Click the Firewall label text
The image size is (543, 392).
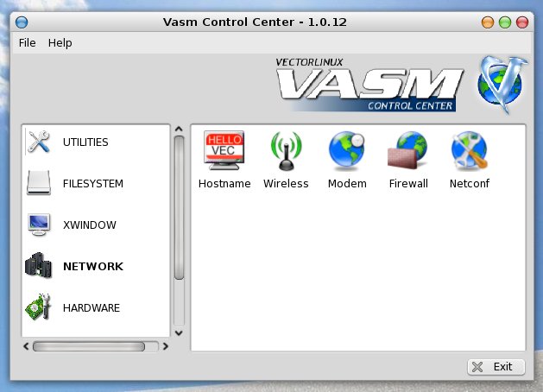pos(408,184)
